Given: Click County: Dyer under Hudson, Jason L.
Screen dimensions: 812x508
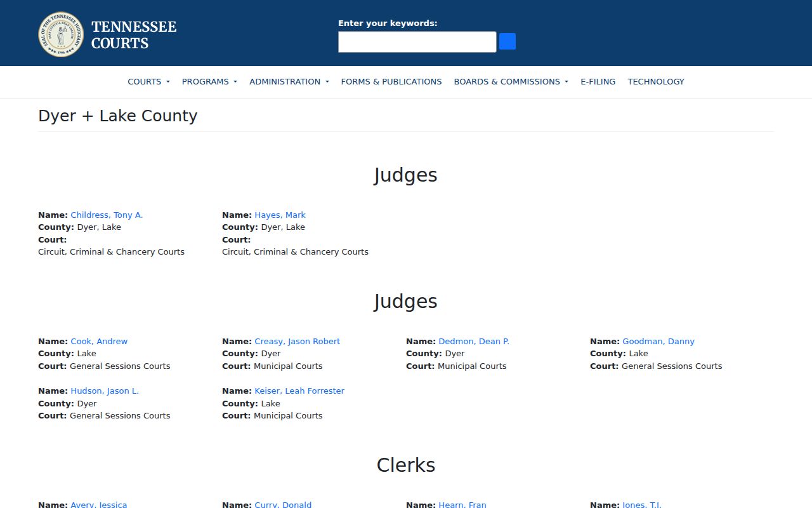Looking at the screenshot, I should pyautogui.click(x=67, y=403).
